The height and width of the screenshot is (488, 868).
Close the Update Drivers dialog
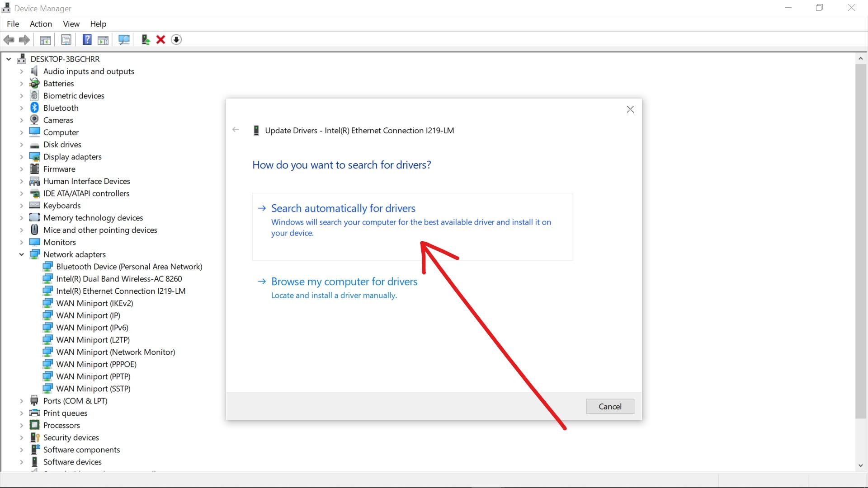coord(630,109)
